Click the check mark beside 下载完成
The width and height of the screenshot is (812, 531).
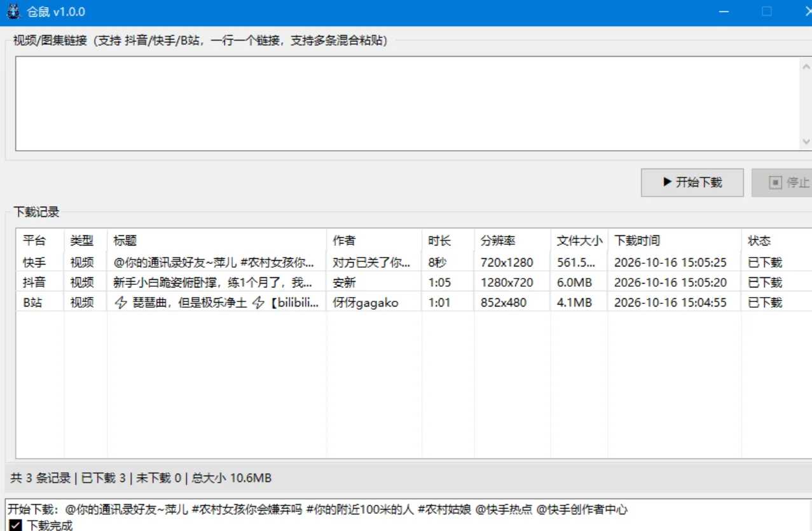tap(16, 525)
